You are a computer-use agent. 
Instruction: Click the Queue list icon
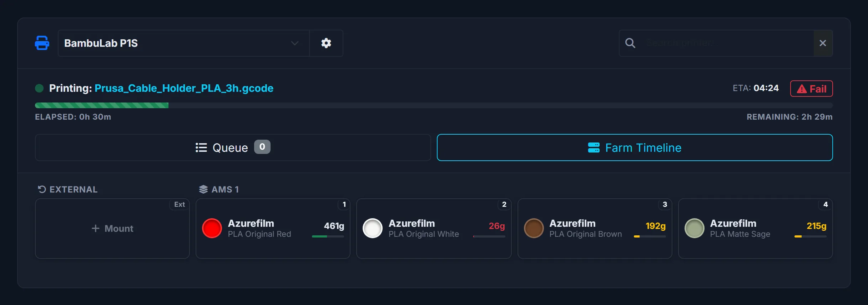[201, 147]
